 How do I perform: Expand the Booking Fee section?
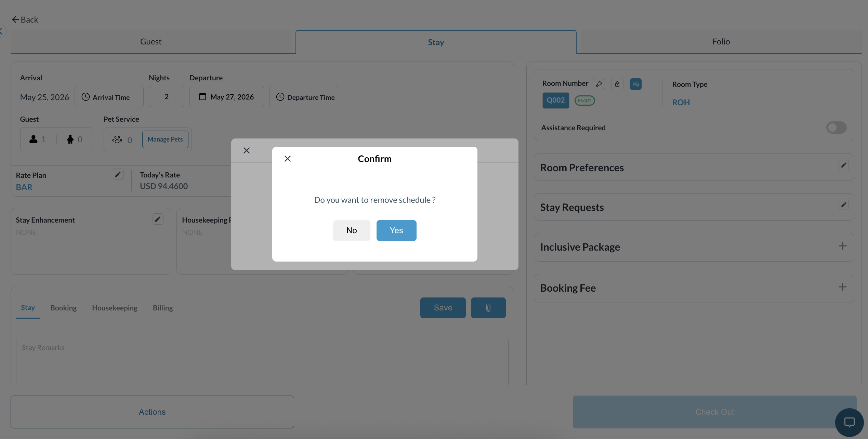pyautogui.click(x=843, y=287)
